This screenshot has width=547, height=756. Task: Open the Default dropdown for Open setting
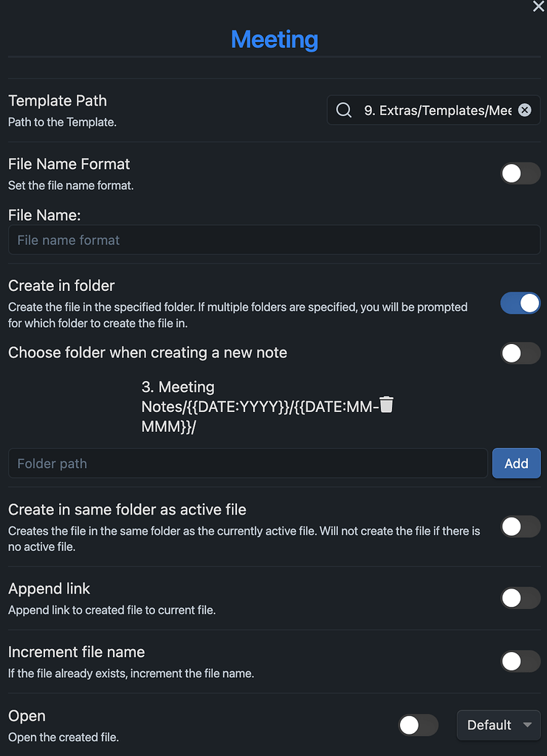pos(498,725)
